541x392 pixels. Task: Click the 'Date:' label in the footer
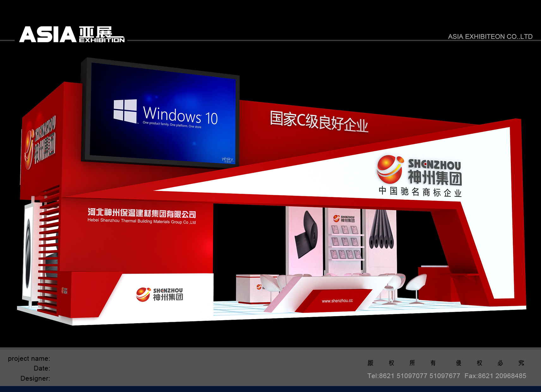click(42, 368)
